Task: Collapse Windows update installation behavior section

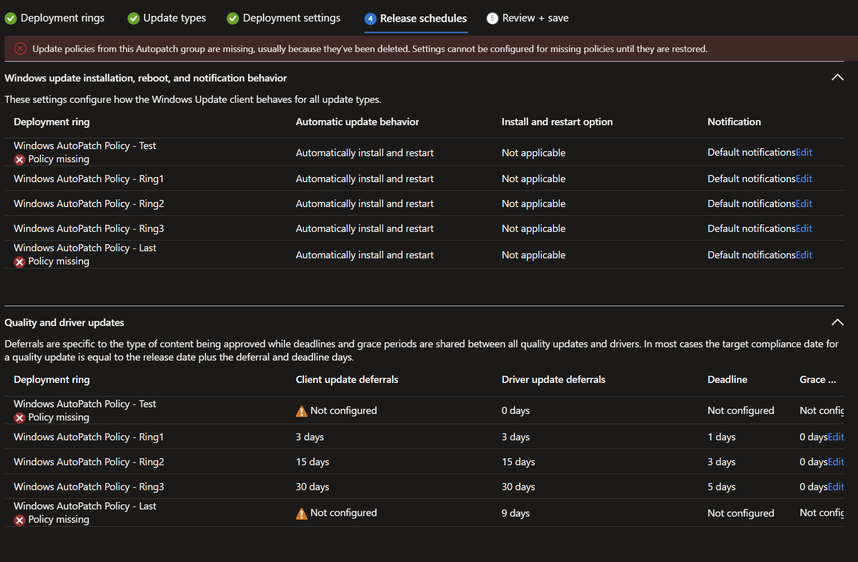Action: click(837, 78)
